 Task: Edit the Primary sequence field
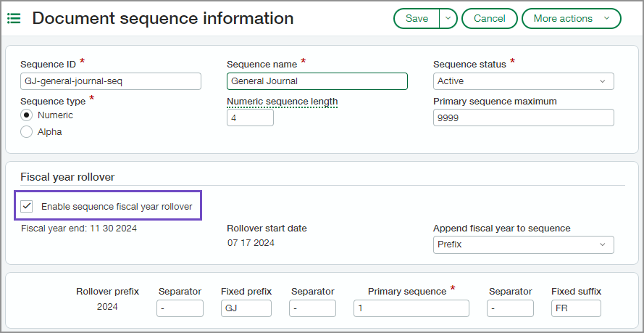coord(411,308)
